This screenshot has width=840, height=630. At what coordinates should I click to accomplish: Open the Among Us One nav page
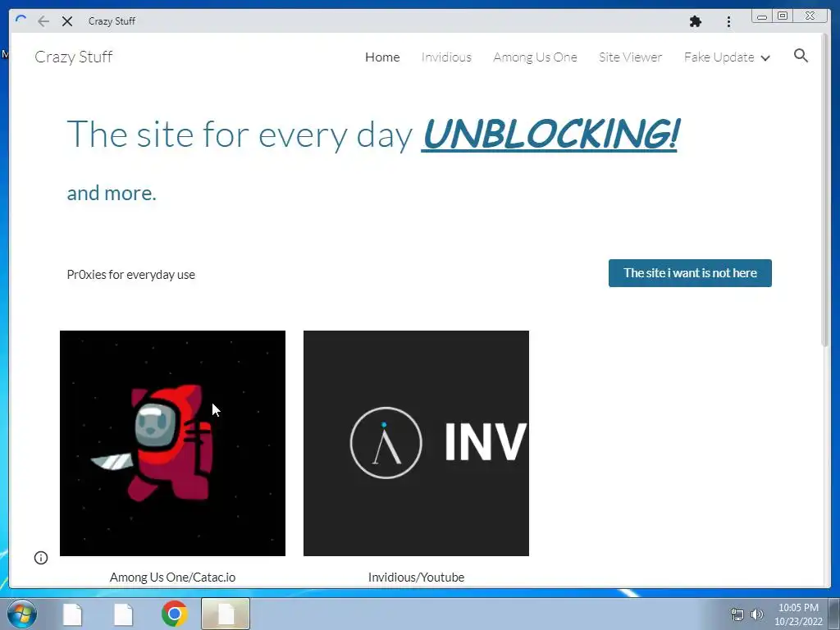(x=535, y=57)
